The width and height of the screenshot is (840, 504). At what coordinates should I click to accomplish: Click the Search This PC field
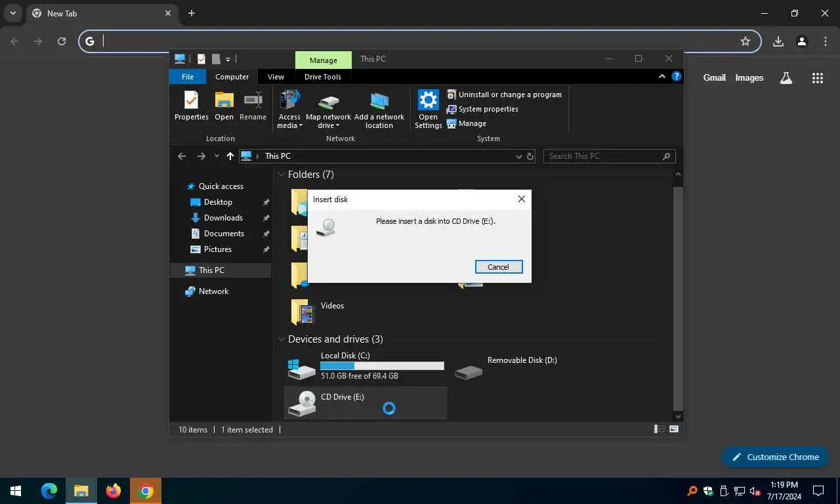[609, 156]
